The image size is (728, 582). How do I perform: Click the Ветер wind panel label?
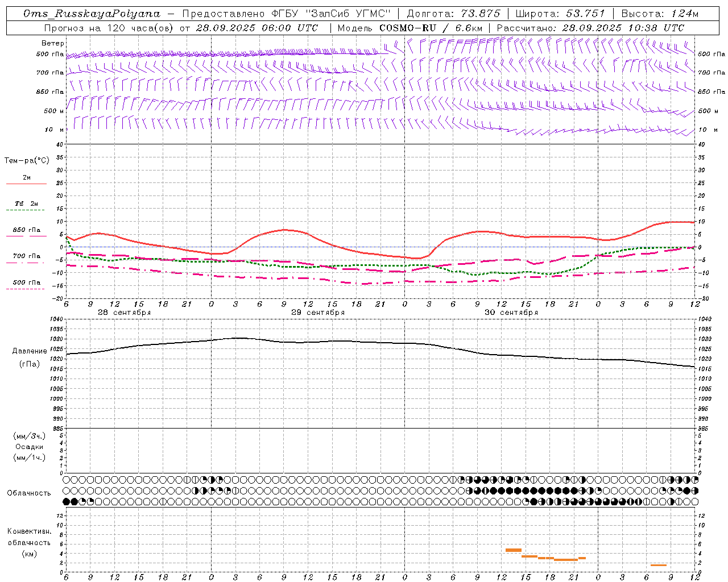(x=52, y=43)
